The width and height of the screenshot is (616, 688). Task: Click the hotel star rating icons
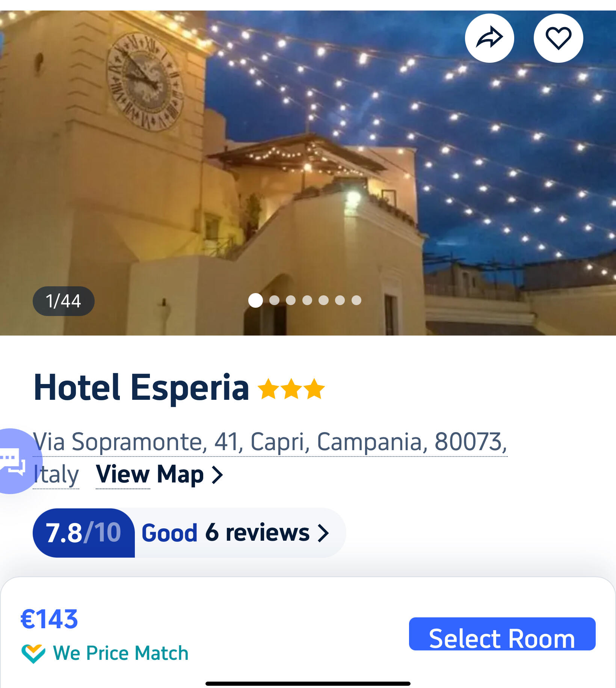pyautogui.click(x=291, y=389)
